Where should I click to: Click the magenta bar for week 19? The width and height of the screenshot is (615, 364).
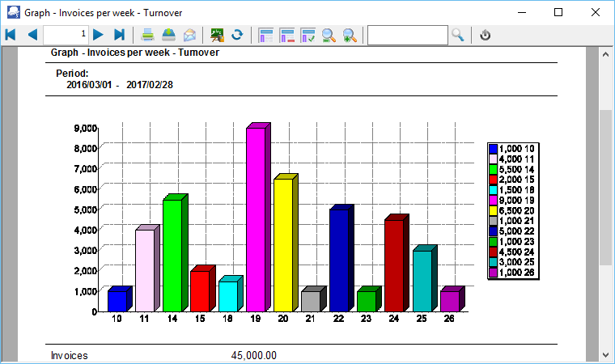pyautogui.click(x=255, y=218)
